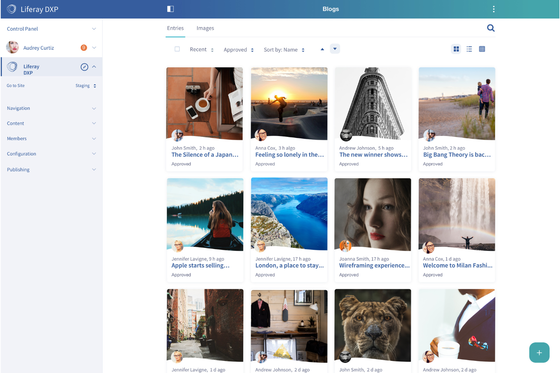Click the add new entry plus button
This screenshot has width=560, height=373.
tap(539, 353)
